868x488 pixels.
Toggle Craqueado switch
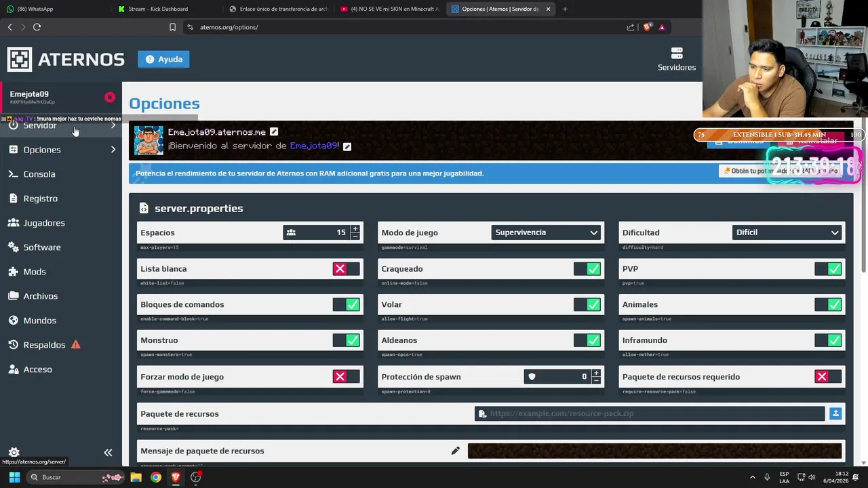click(587, 269)
